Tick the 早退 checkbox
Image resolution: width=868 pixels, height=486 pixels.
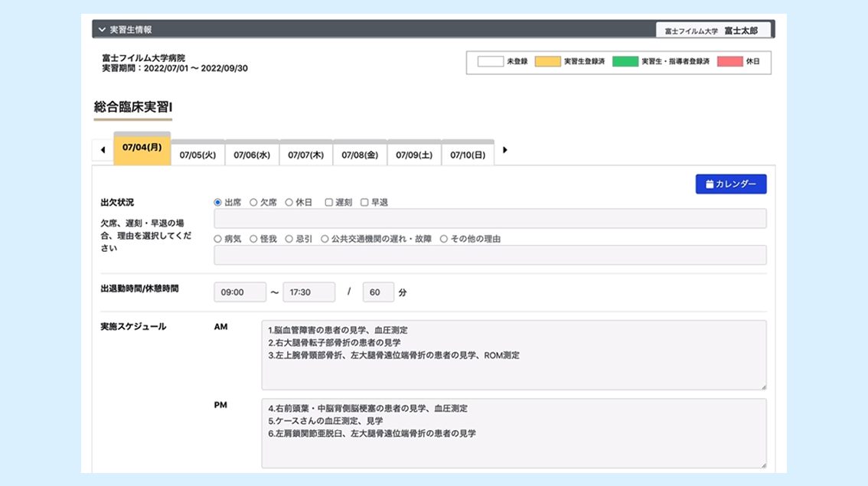click(364, 203)
